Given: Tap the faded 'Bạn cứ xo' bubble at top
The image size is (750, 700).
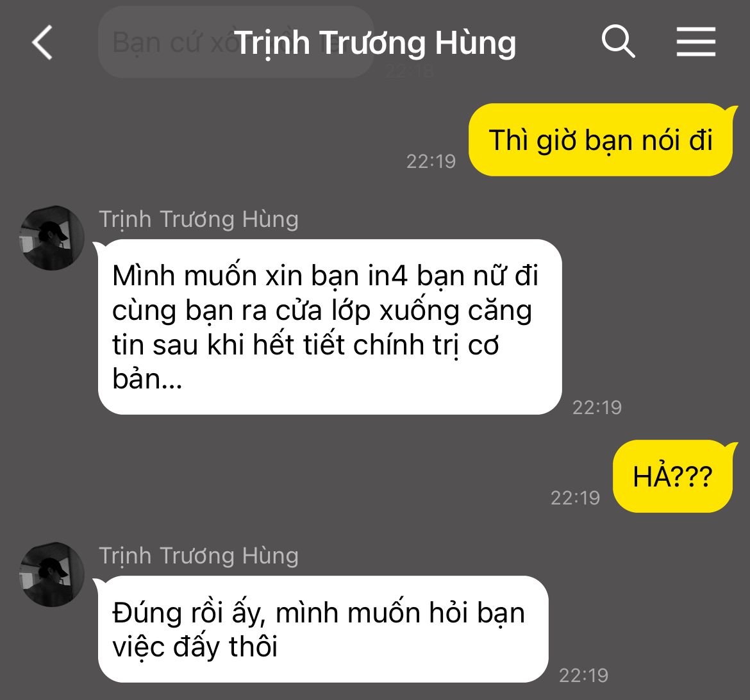Looking at the screenshot, I should click(x=235, y=42).
